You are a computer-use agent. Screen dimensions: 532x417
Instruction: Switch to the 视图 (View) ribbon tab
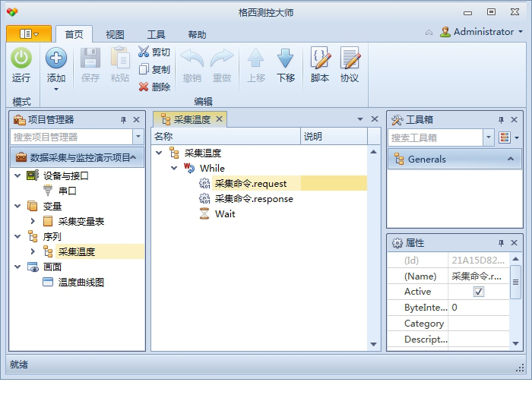(x=115, y=35)
